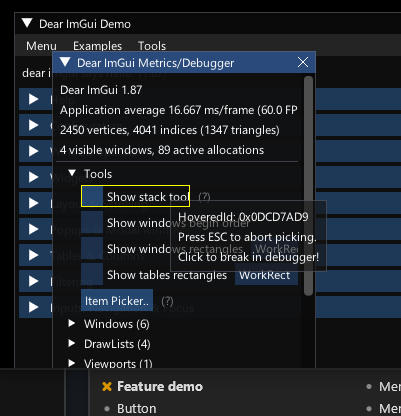Toggle Show windows begin order checkbox
401x416 pixels.
[92, 222]
